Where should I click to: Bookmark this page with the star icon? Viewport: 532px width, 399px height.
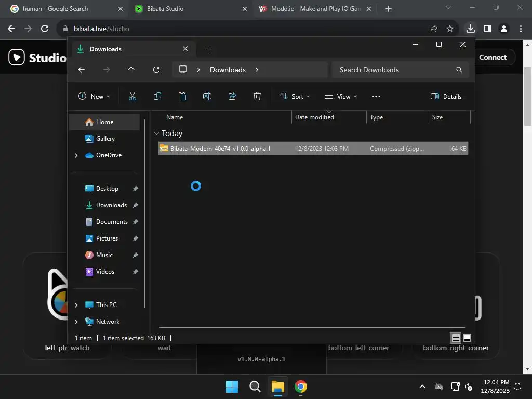click(x=450, y=29)
